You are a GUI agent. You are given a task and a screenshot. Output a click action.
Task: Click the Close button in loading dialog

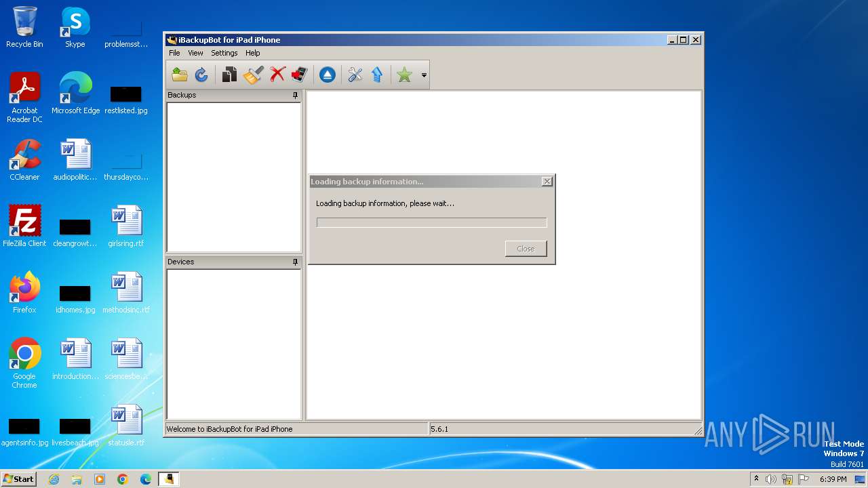526,249
